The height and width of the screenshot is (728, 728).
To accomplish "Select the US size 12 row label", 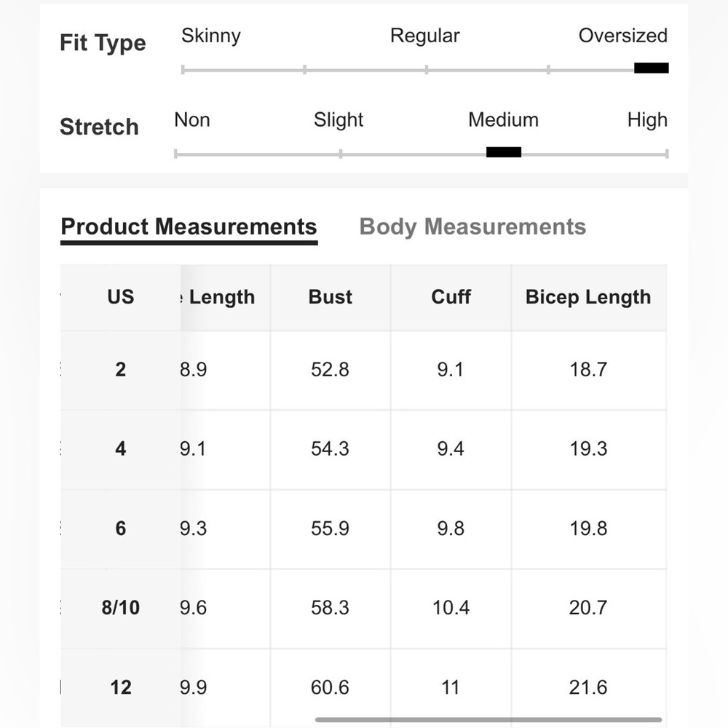I will click(x=121, y=687).
